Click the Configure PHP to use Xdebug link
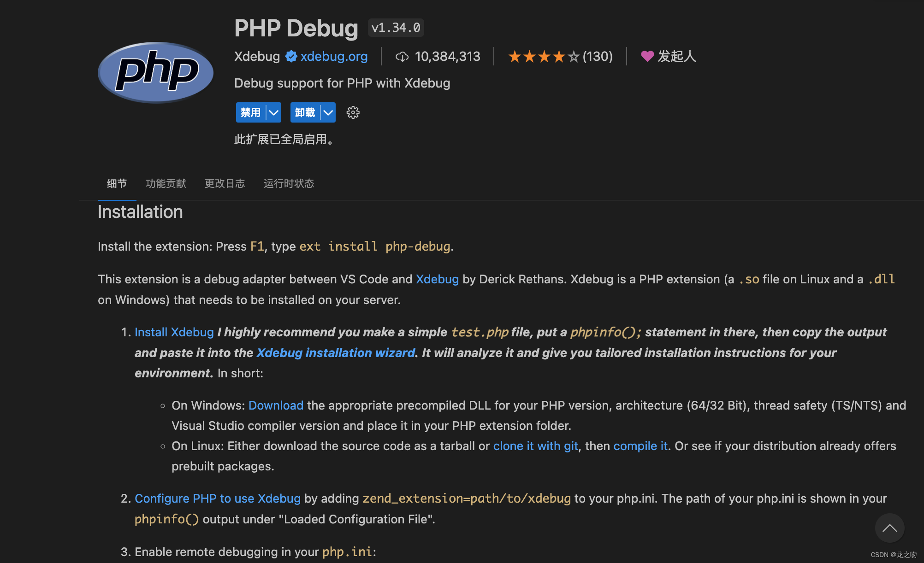This screenshot has height=563, width=924. [x=217, y=498]
